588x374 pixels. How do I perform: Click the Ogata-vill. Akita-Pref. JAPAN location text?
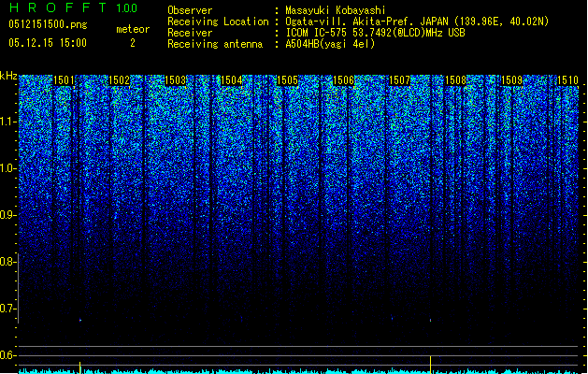(417, 22)
